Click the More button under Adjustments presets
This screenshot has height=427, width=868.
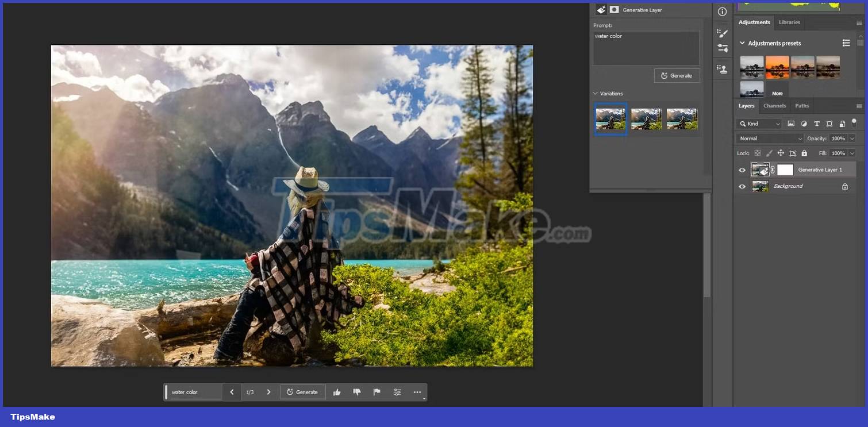click(x=777, y=93)
